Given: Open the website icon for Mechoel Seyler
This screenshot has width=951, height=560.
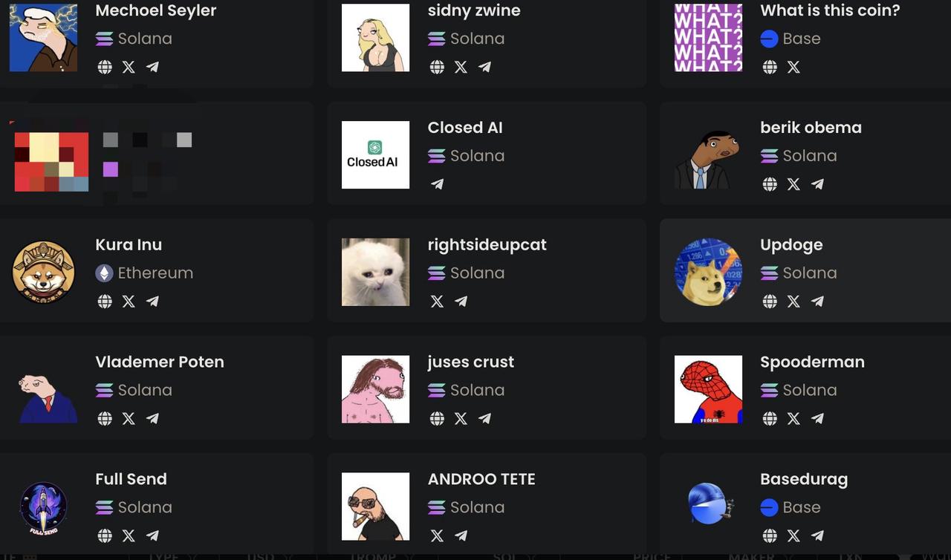Looking at the screenshot, I should coord(105,67).
